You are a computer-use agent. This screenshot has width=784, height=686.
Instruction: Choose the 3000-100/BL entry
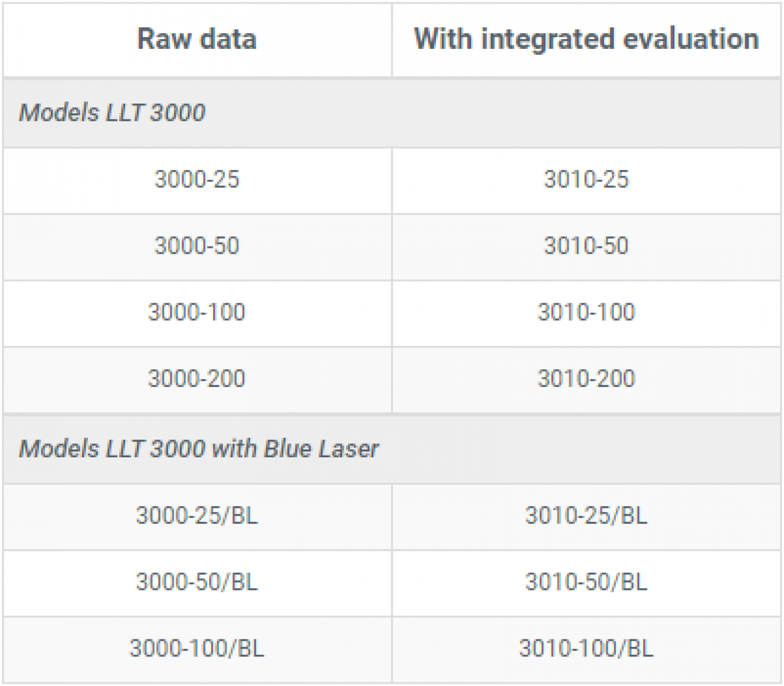[197, 649]
